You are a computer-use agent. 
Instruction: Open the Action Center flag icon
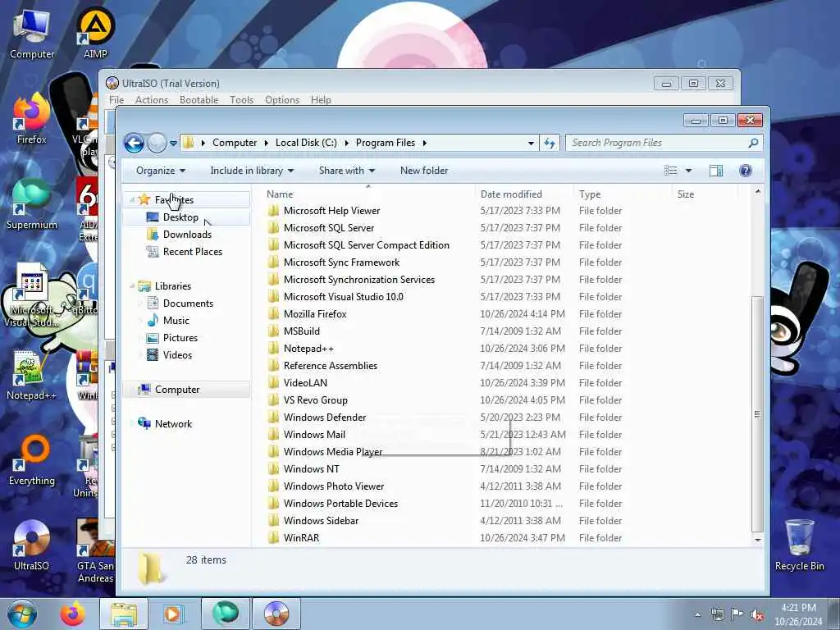tap(737, 615)
